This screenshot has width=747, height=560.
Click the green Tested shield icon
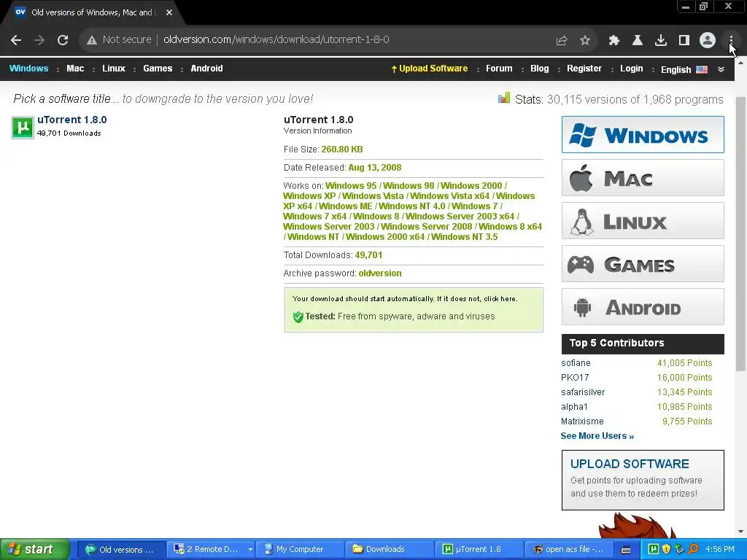click(x=298, y=316)
